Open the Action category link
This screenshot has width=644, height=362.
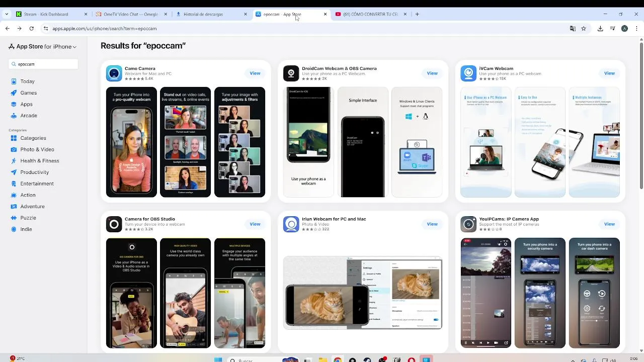pos(28,195)
